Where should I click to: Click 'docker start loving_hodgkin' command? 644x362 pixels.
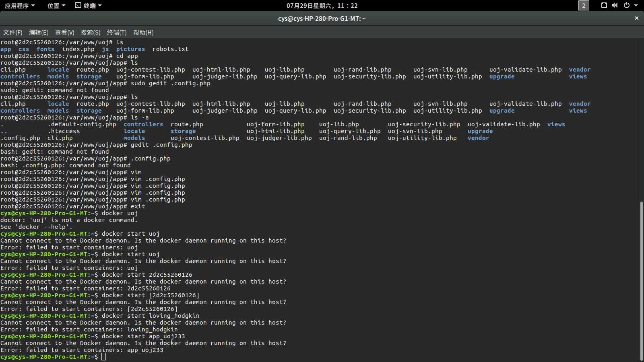tap(151, 316)
